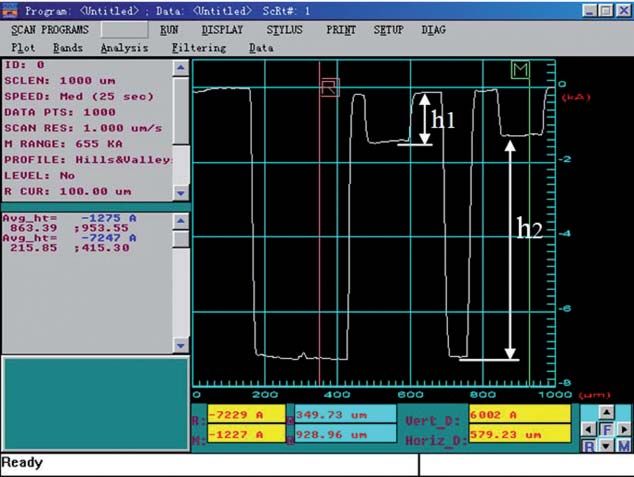Open the Plot submenu

tap(23, 48)
